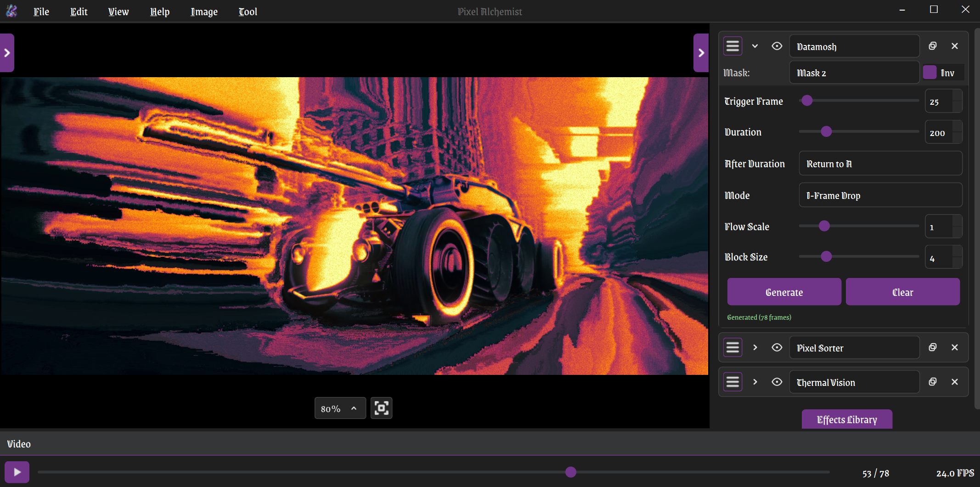Open the Edit menu
This screenshot has height=487, width=980.
79,11
